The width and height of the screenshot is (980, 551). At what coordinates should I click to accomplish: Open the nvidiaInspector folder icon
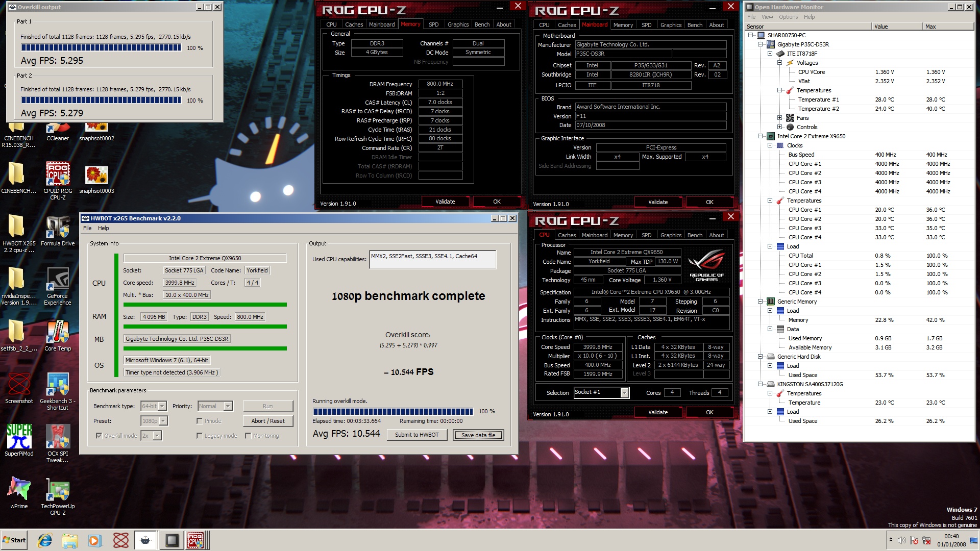(x=19, y=286)
